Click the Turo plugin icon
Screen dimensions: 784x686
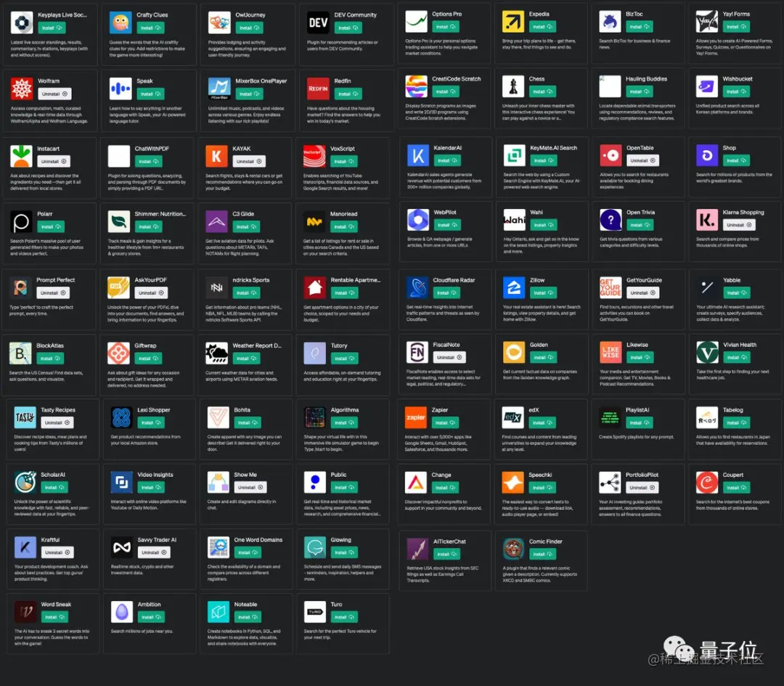point(314,612)
